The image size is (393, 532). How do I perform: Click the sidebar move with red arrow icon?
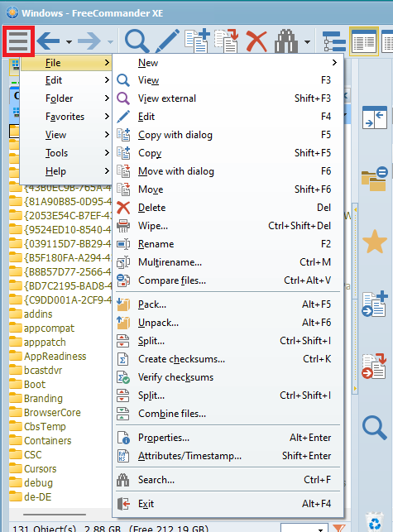point(374,366)
